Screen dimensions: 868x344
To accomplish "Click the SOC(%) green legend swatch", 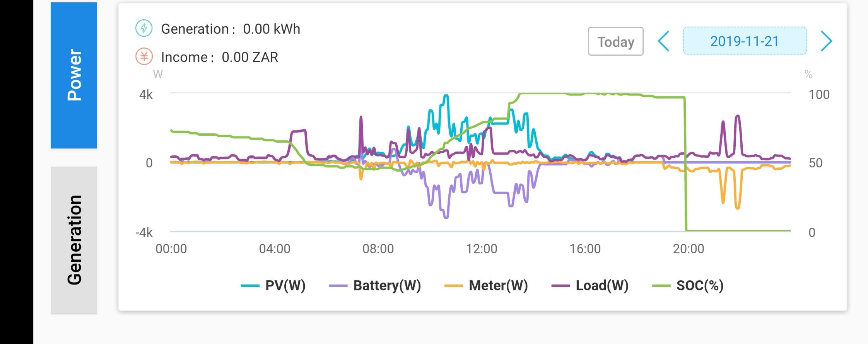I will [661, 286].
